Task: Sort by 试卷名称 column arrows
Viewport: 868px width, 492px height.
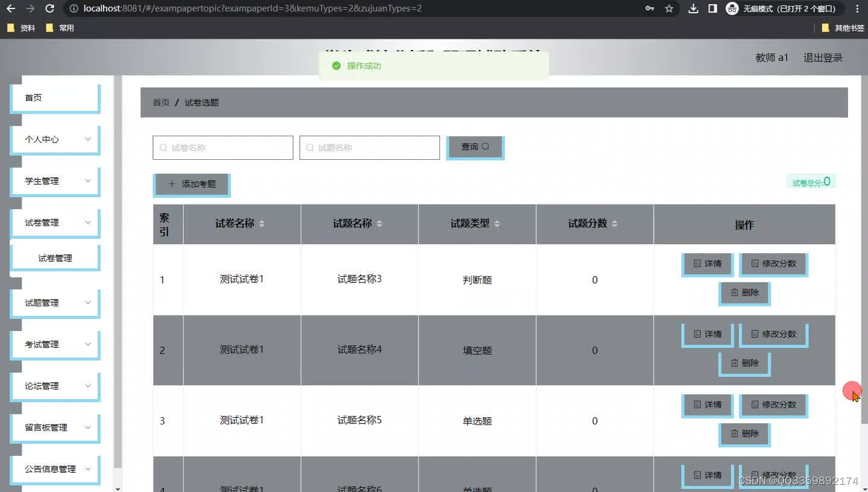Action: point(262,224)
